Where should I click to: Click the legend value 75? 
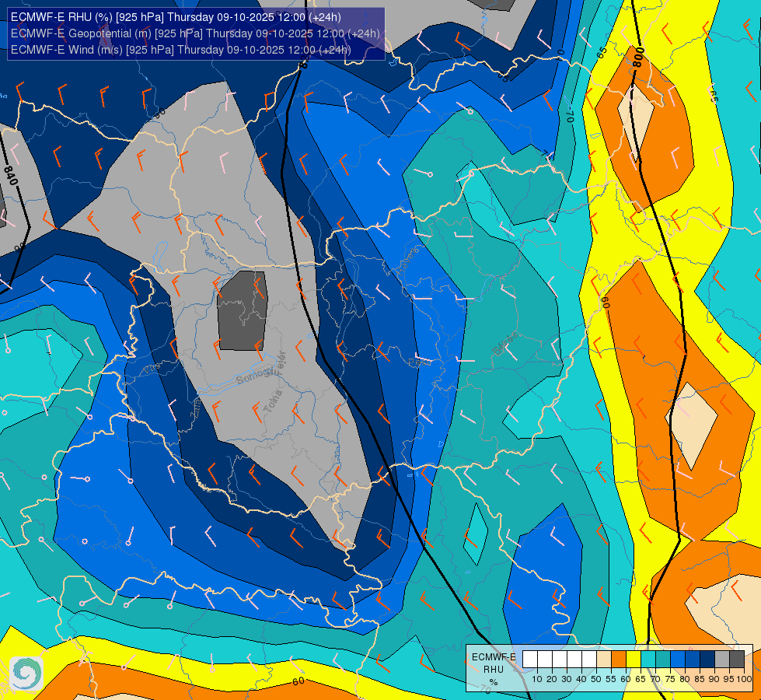click(670, 679)
